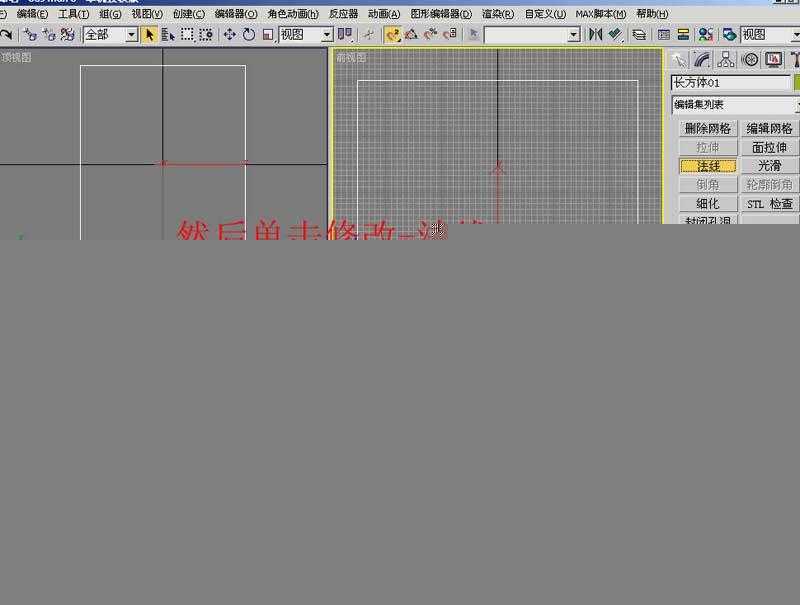Image resolution: width=800 pixels, height=605 pixels.
Task: Switch to the Hierarchy command panel tab
Action: tap(726, 60)
